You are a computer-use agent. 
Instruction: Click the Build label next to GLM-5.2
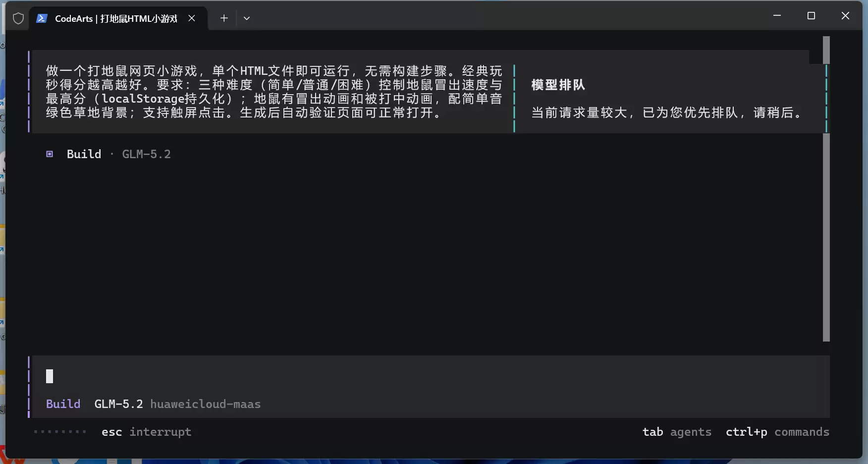pos(84,154)
